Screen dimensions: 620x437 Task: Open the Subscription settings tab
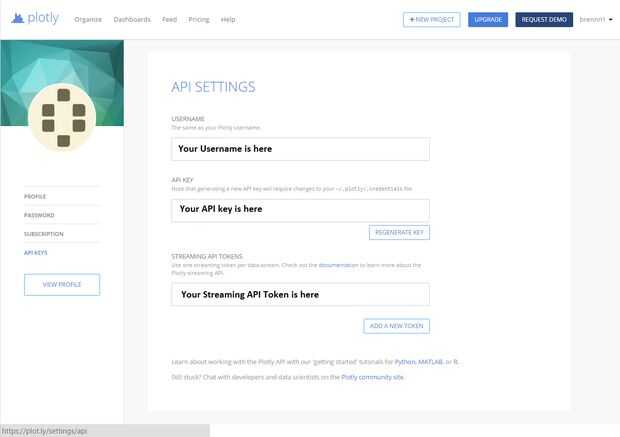pyautogui.click(x=43, y=234)
